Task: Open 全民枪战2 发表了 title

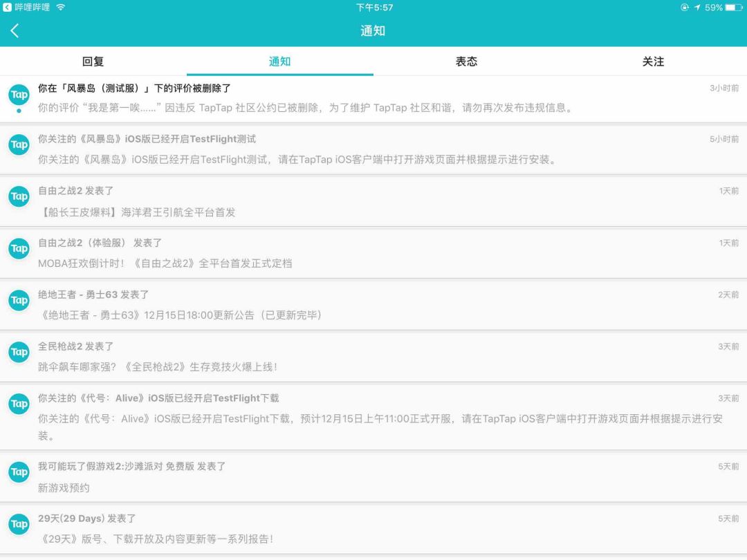Action: pos(76,346)
